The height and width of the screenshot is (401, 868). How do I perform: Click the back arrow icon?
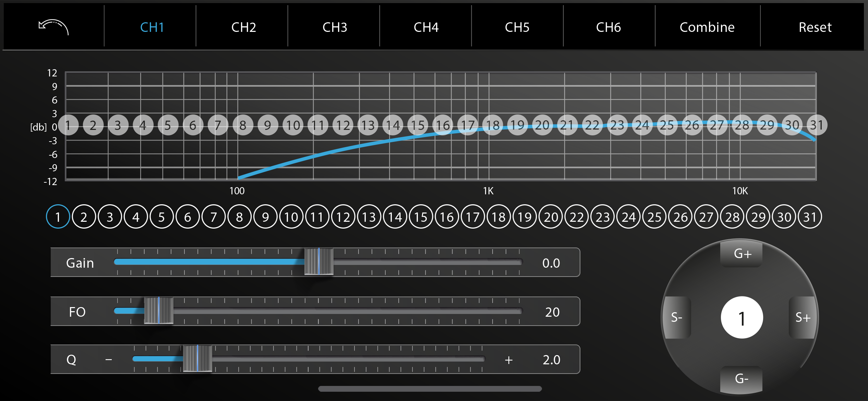coord(54,27)
